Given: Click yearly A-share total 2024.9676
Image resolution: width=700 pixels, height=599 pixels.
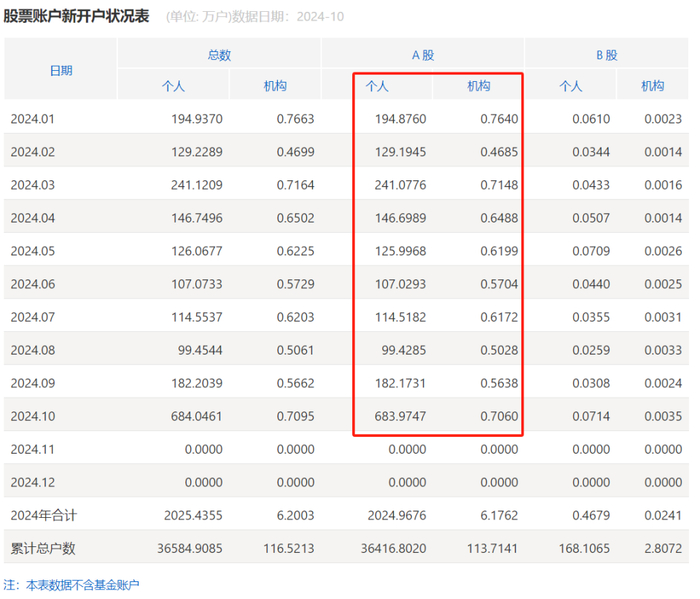Looking at the screenshot, I should click(397, 516).
